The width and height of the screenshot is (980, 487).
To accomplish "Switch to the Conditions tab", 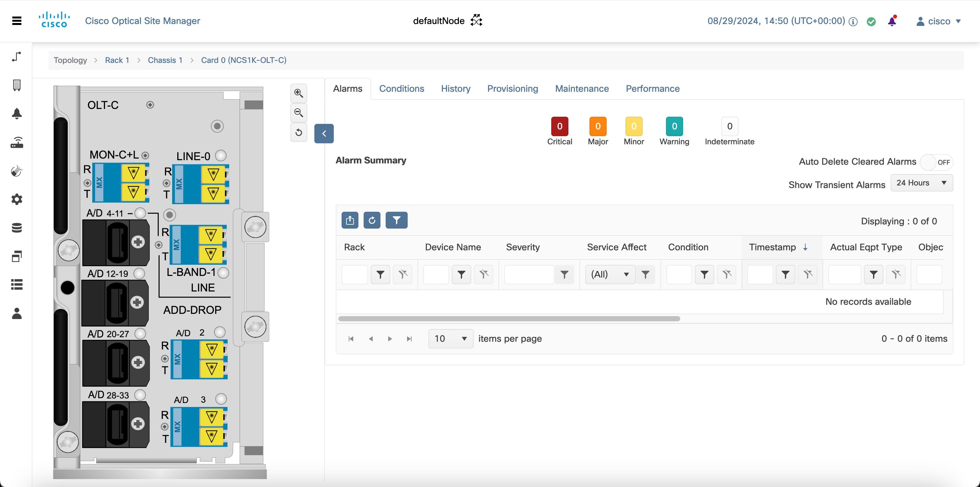I will (402, 89).
